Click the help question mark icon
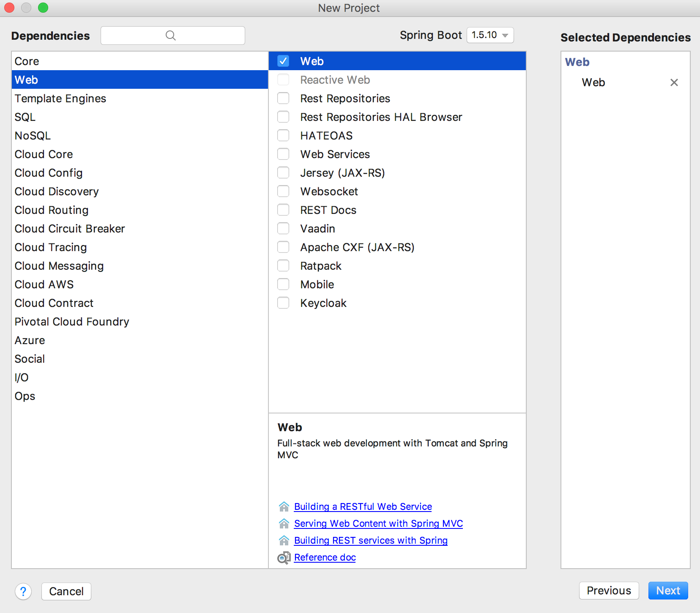Screen dimensions: 700x613 tap(23, 591)
